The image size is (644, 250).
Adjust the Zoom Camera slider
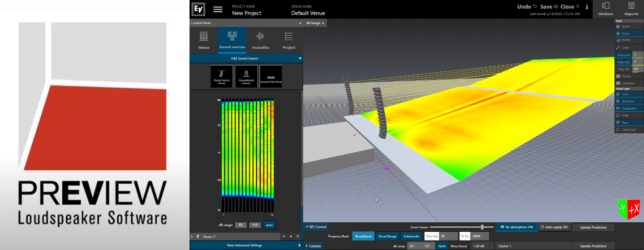[x=482, y=227]
